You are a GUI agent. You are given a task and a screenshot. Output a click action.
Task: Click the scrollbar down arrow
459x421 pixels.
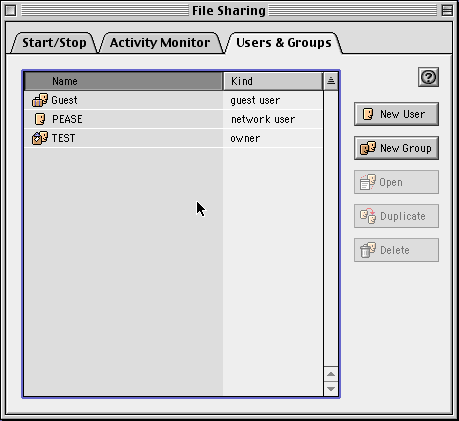331,389
